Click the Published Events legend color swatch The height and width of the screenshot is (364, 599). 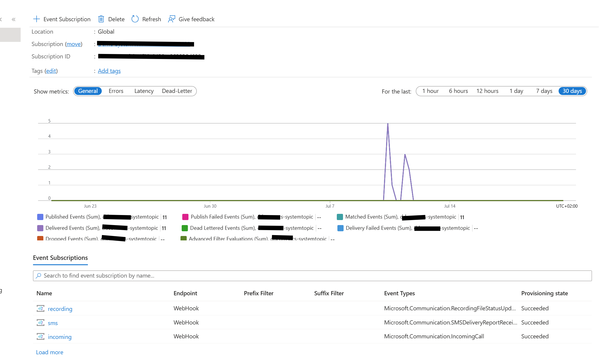click(x=40, y=217)
